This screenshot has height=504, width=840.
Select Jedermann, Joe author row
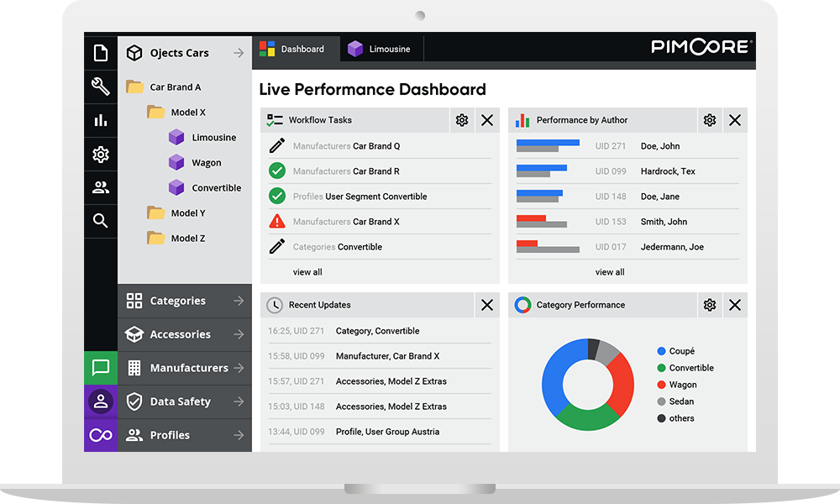coord(627,247)
